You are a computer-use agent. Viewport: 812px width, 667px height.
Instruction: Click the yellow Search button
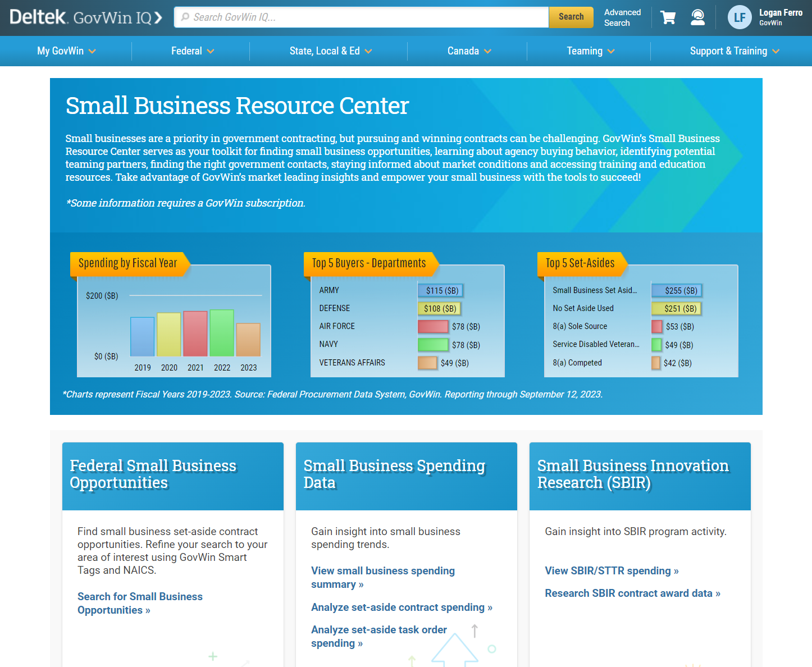click(571, 17)
